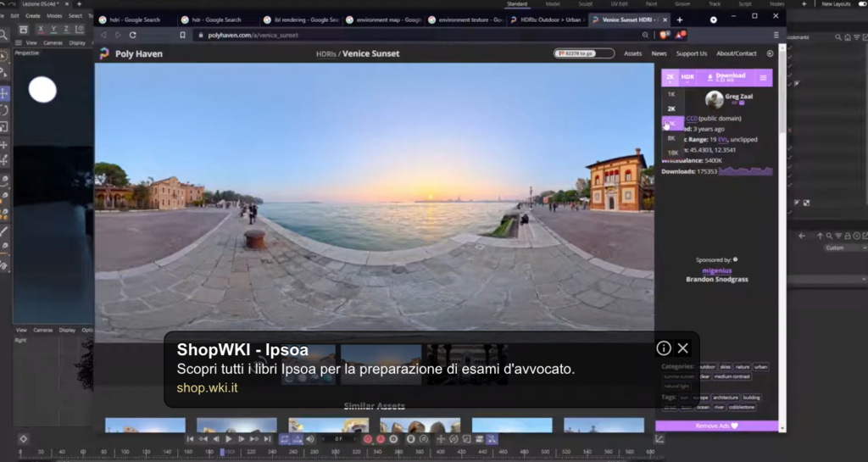Toggle Z axis lock
This screenshot has width=868, height=462.
point(66,30)
